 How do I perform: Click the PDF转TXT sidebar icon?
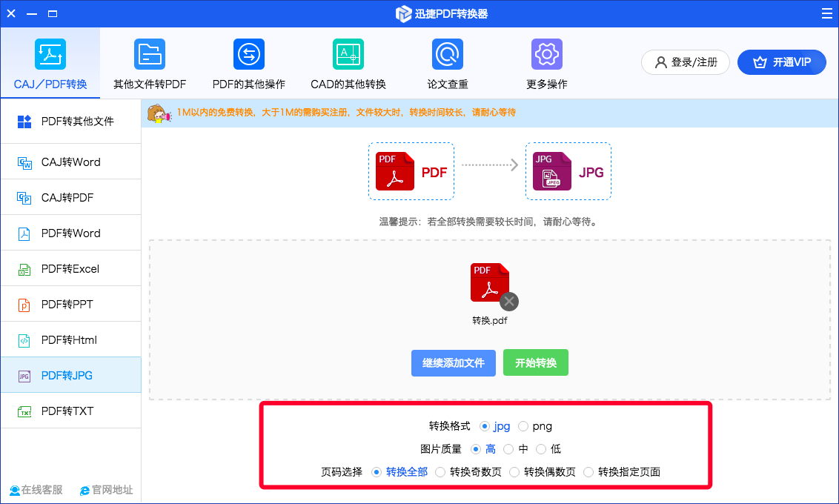click(24, 412)
